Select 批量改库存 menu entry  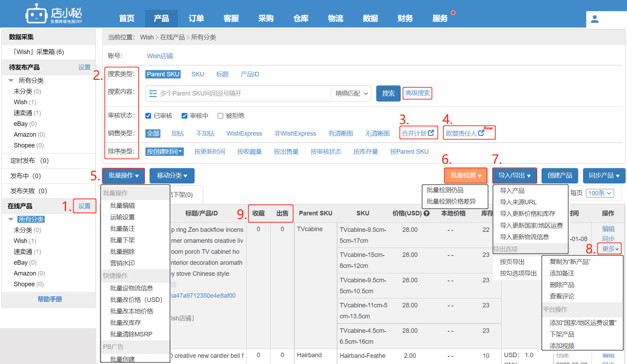(x=126, y=323)
